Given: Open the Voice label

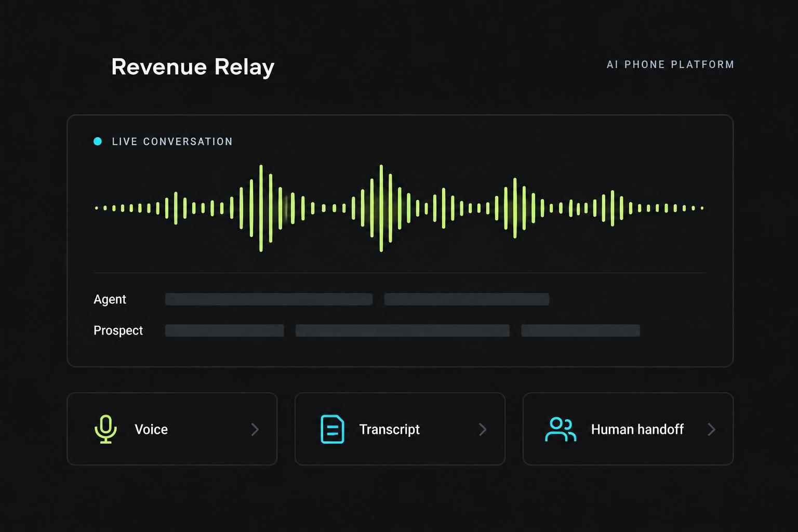Looking at the screenshot, I should point(151,430).
